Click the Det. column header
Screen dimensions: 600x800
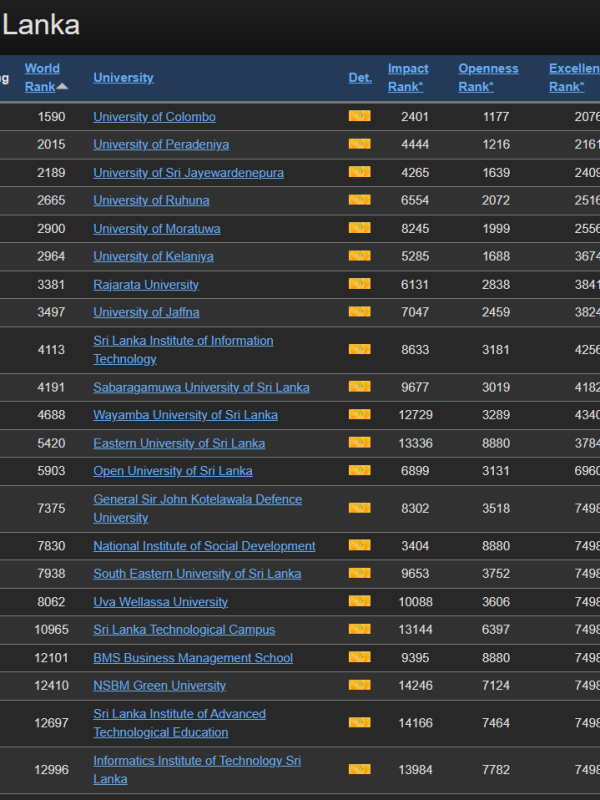(360, 78)
